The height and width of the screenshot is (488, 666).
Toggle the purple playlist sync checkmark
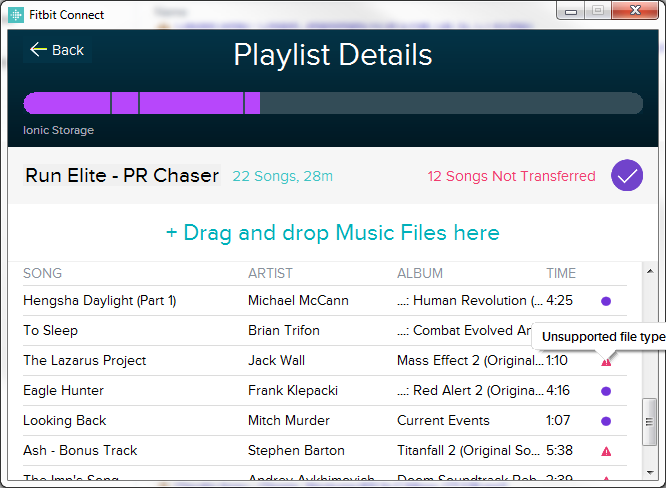(626, 175)
